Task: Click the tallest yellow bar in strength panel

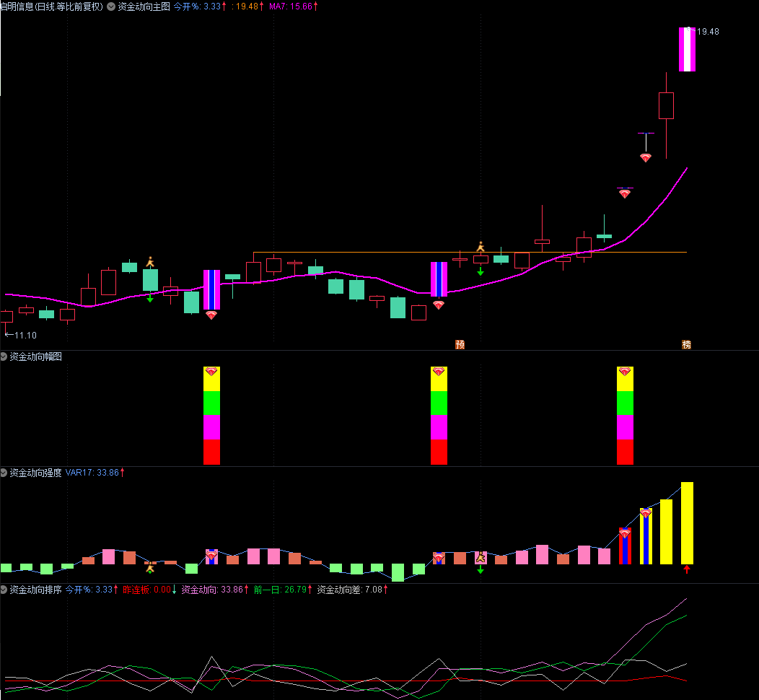Action: [x=687, y=522]
